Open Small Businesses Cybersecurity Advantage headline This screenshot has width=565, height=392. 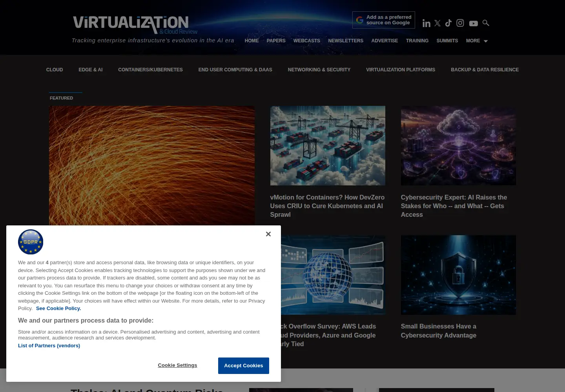[x=439, y=331]
